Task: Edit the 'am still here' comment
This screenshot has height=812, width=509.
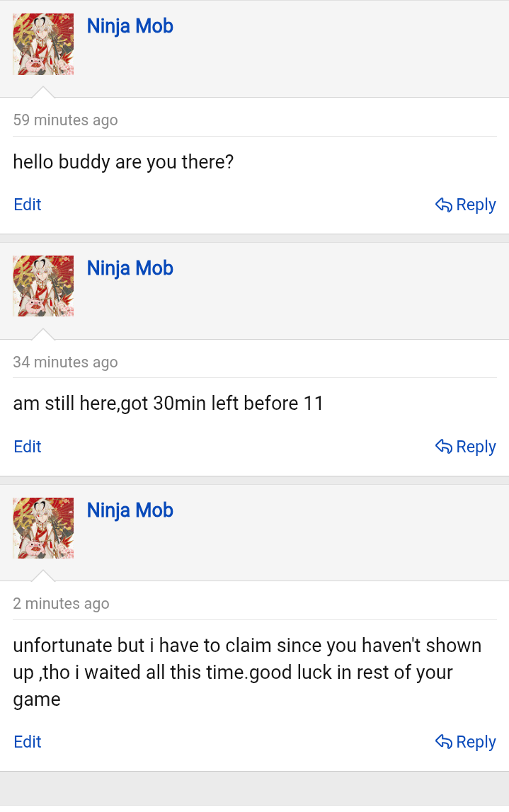Action: click(28, 447)
